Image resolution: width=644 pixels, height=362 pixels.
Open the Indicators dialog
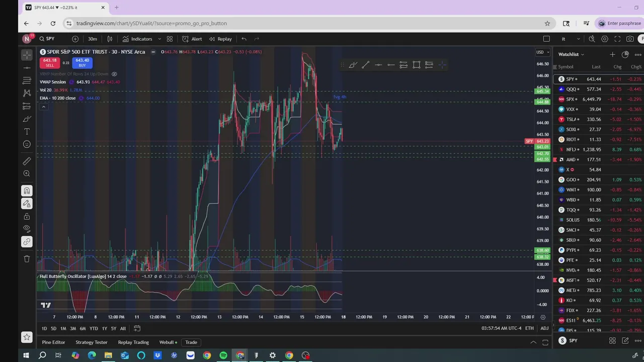coord(137,39)
